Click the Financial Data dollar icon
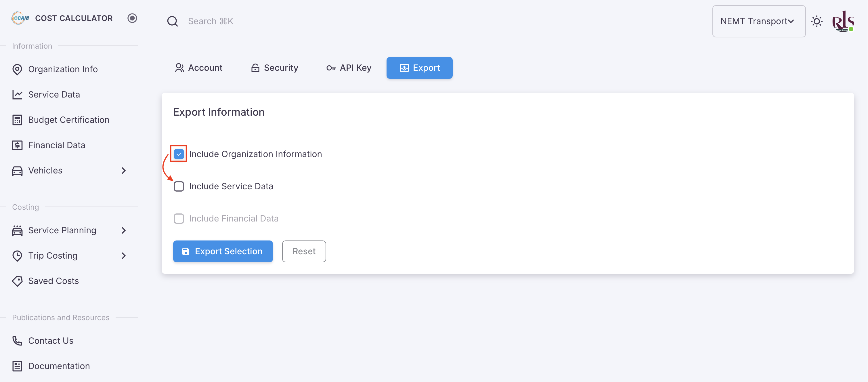This screenshot has width=868, height=382. coord(17,145)
